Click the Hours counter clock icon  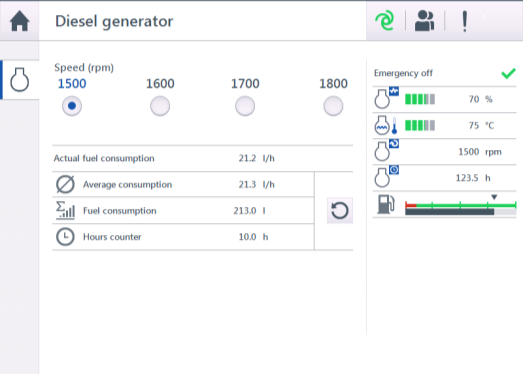pyautogui.click(x=65, y=237)
